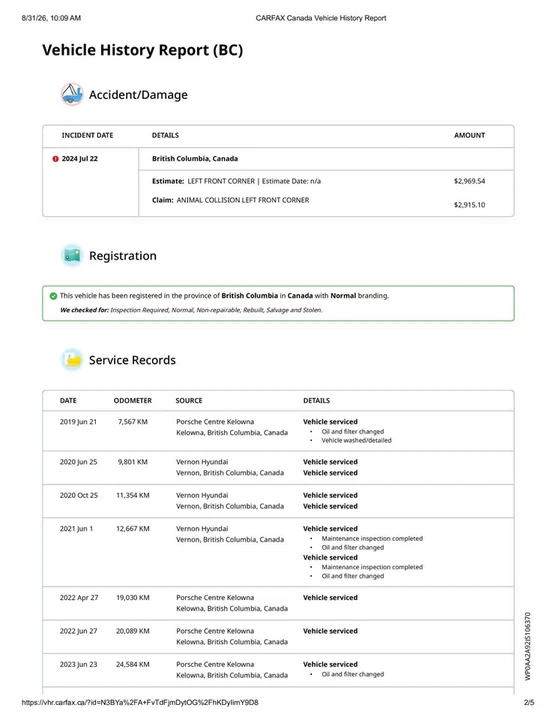This screenshot has width=556, height=720.
Task: Click the Registration section heading
Action: click(x=123, y=256)
